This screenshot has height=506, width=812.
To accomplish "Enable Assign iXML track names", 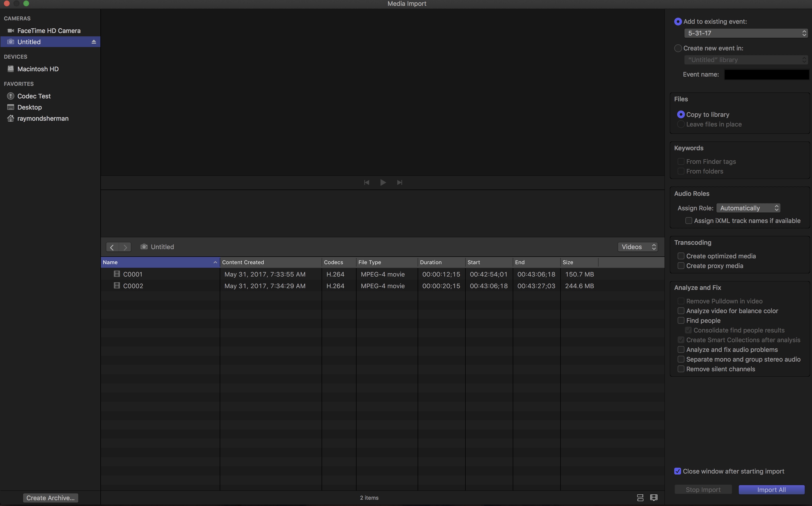I will (689, 221).
